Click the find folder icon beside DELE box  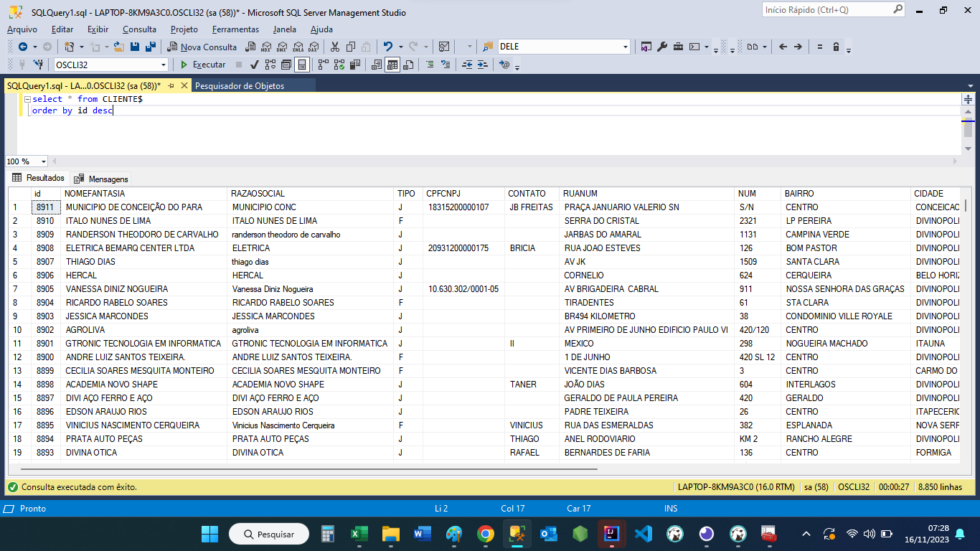point(489,47)
